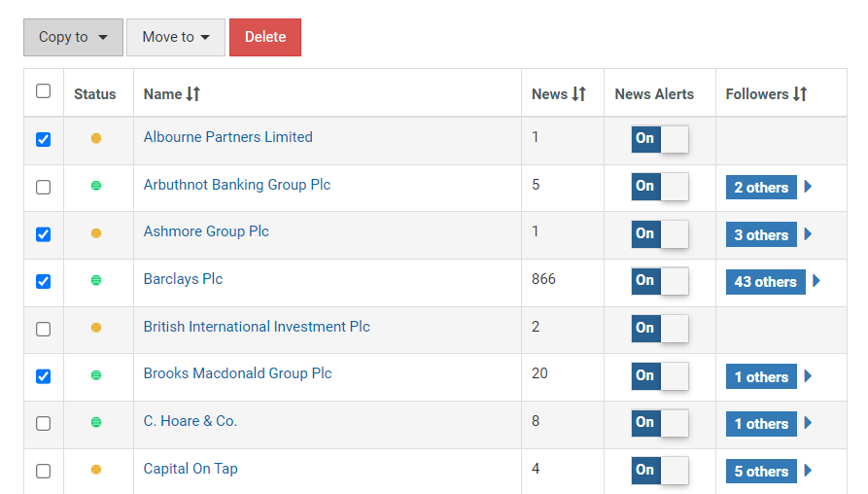Open Ashmore Group Plc link
Screen dimensions: 868x494
[x=206, y=231]
